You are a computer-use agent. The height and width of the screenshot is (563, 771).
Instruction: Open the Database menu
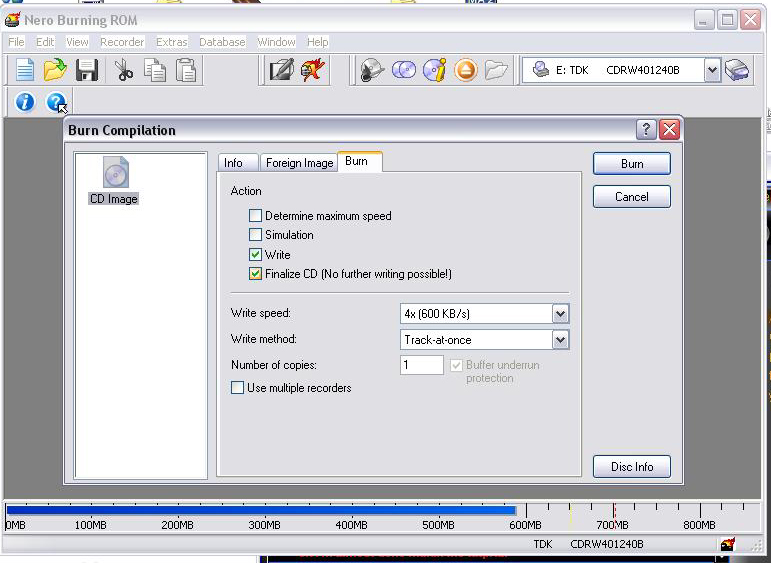pyautogui.click(x=222, y=42)
